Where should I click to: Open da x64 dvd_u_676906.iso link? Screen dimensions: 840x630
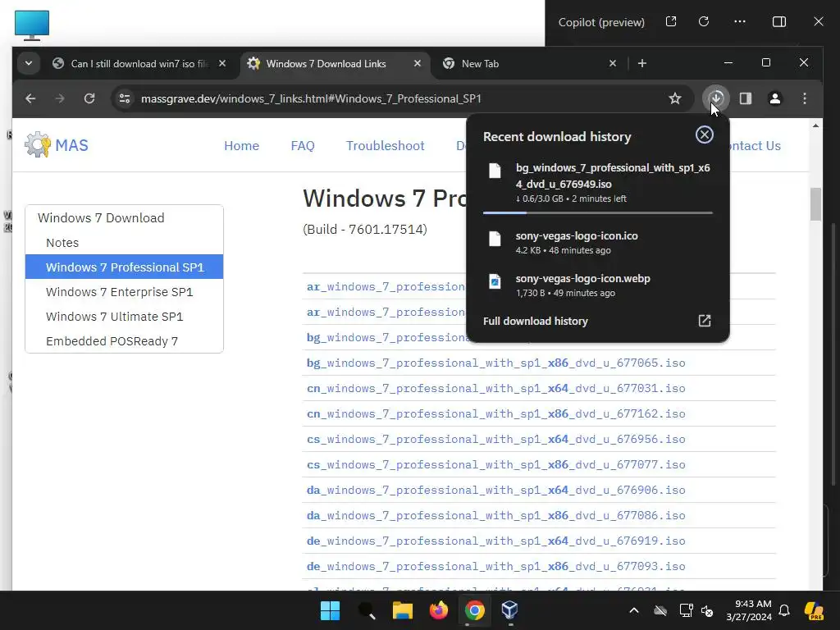click(495, 491)
